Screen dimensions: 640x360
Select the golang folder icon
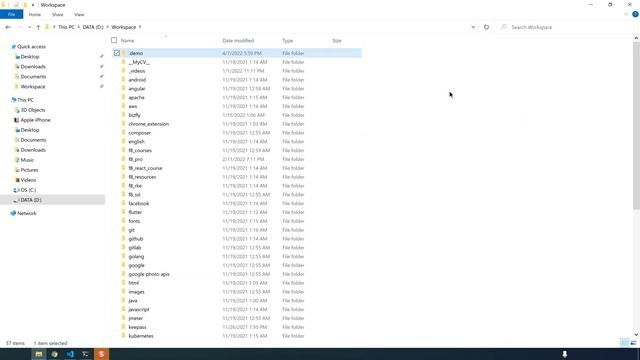[x=124, y=256]
